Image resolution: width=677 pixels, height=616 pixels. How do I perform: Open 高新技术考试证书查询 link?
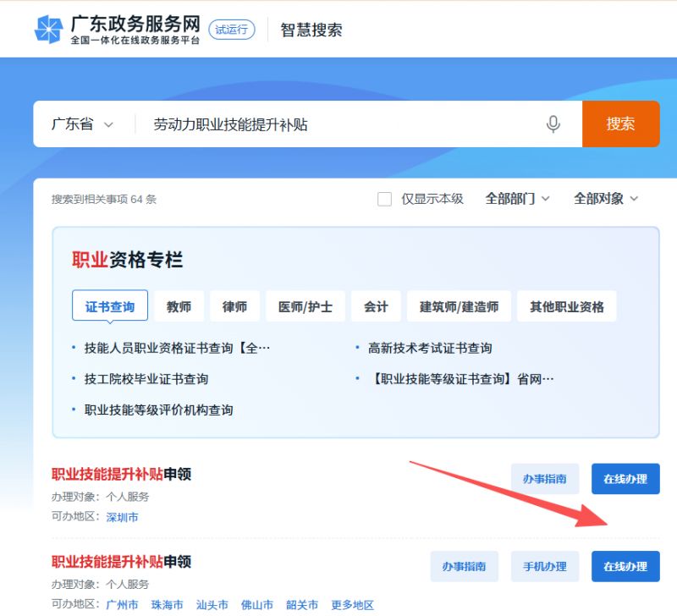[x=430, y=348]
